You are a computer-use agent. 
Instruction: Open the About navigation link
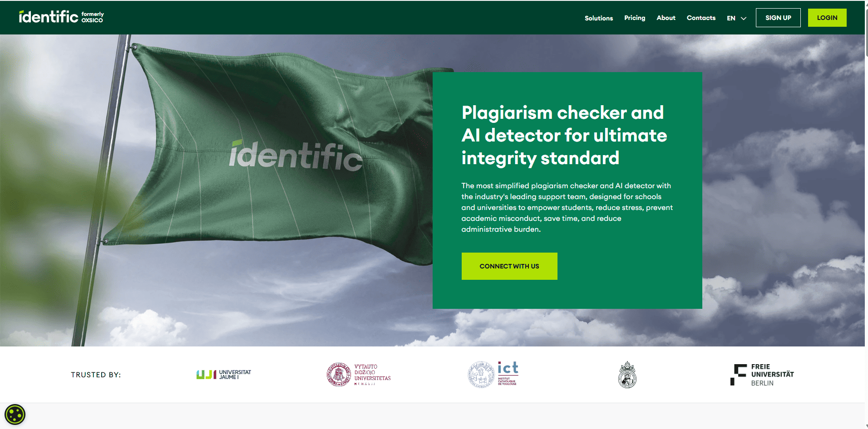click(x=666, y=18)
